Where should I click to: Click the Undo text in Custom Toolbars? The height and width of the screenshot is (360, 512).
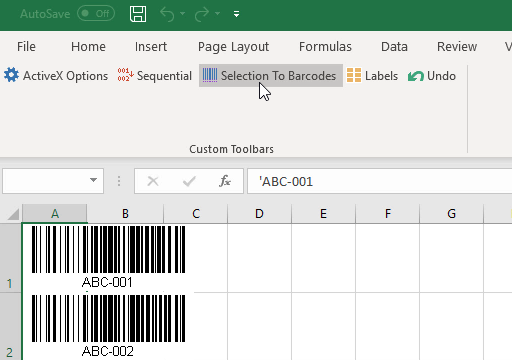coord(441,76)
